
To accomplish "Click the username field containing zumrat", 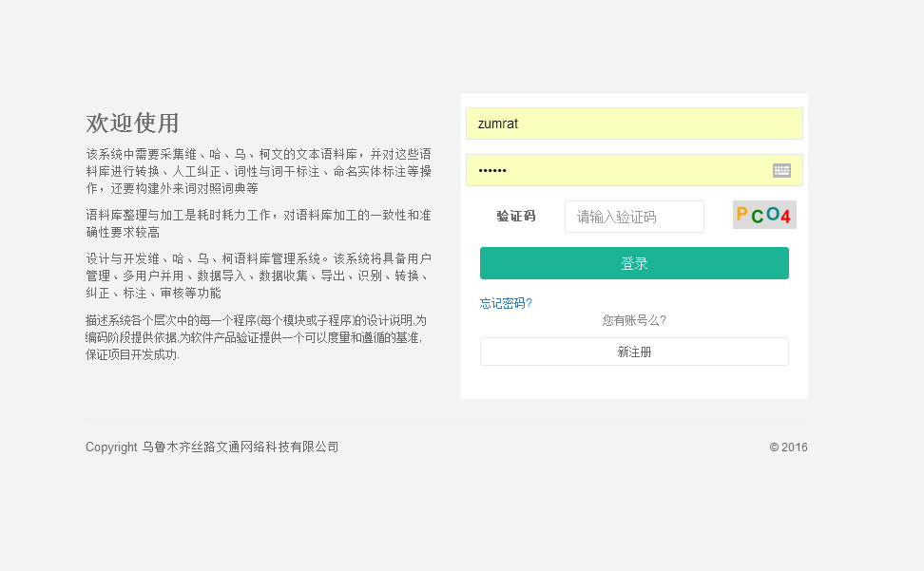I will [634, 124].
